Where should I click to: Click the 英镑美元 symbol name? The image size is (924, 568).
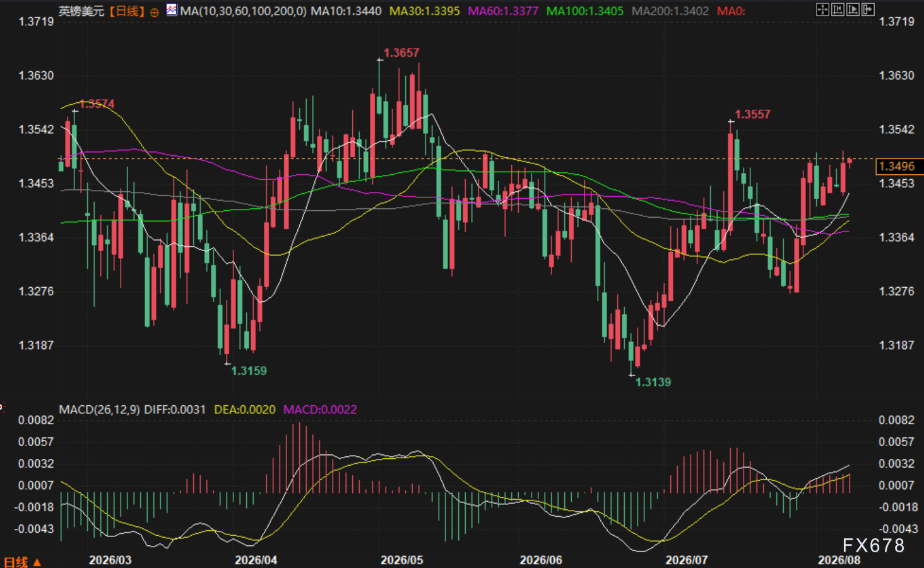81,11
